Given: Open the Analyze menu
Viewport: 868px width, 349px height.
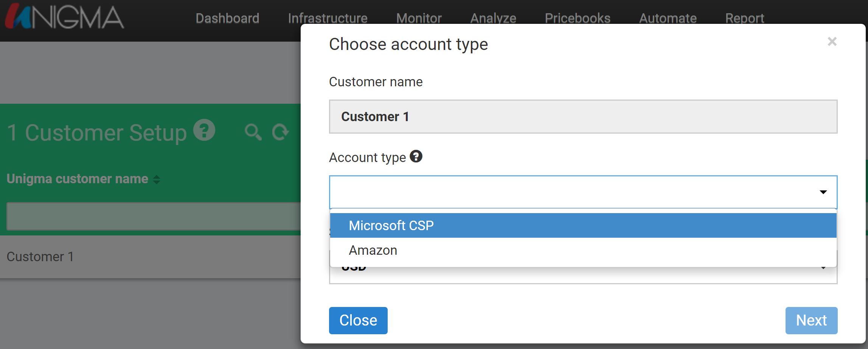Looking at the screenshot, I should click(493, 18).
